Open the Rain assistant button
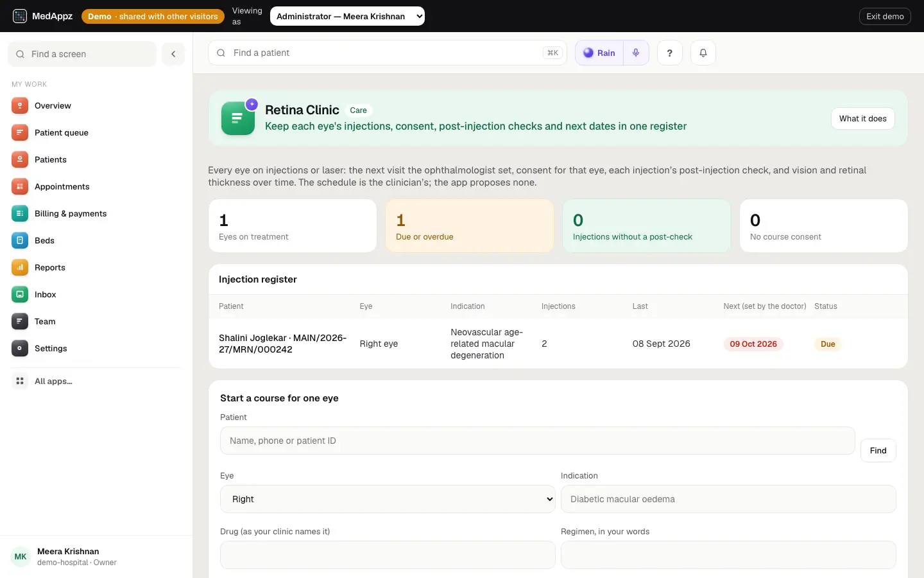The height and width of the screenshot is (578, 924). click(x=599, y=53)
